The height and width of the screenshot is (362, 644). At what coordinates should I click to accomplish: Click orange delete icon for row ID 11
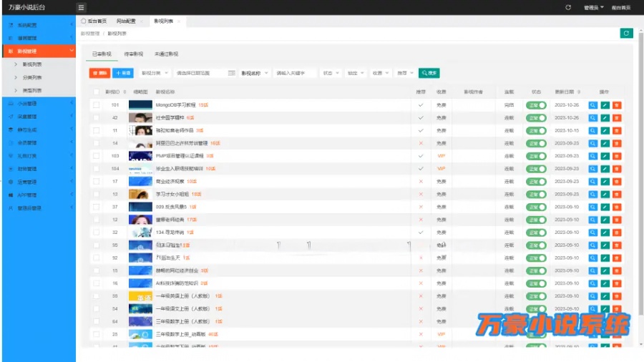tap(617, 131)
